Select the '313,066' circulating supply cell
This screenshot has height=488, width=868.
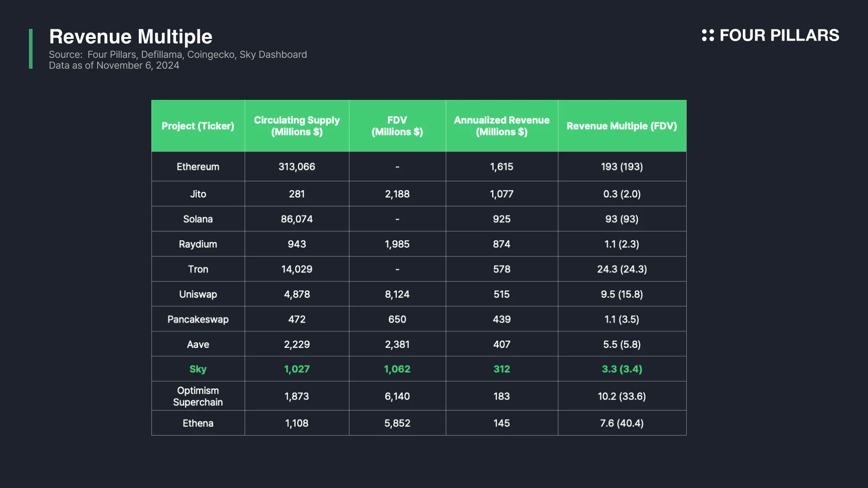point(297,167)
